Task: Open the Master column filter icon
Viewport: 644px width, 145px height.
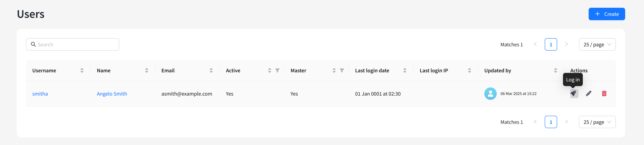Action: 342,70
